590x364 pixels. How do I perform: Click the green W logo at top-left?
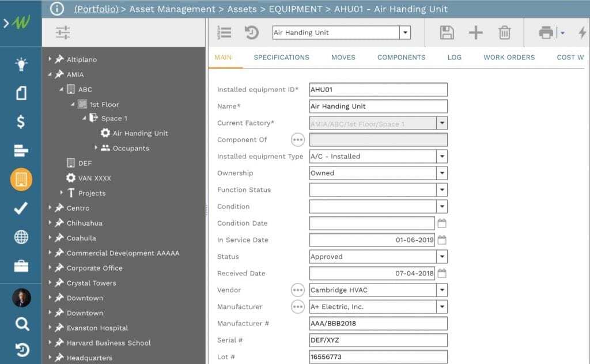click(x=21, y=23)
